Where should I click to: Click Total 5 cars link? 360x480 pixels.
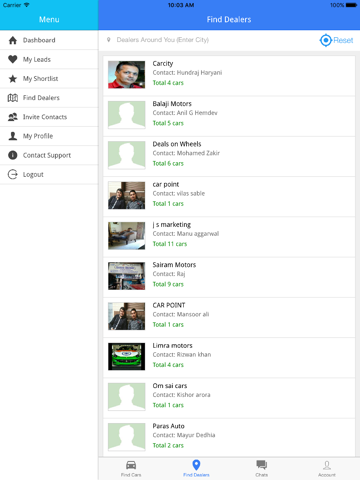[x=168, y=123]
